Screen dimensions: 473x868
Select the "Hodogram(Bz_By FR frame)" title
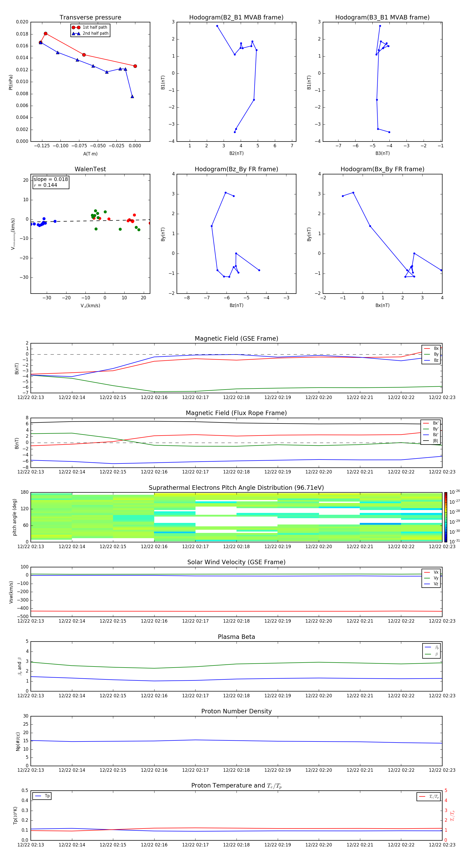point(236,169)
